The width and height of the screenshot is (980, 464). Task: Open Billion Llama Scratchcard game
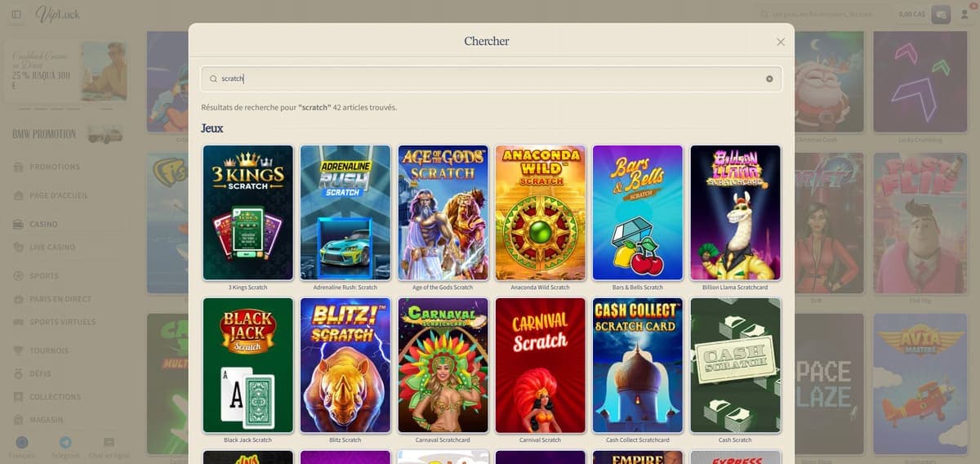pos(735,213)
